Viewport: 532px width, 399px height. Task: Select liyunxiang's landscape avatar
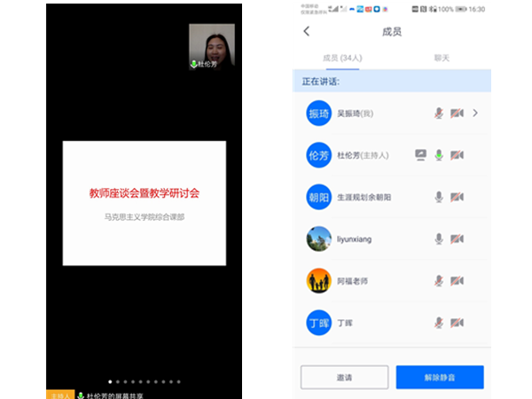click(318, 239)
